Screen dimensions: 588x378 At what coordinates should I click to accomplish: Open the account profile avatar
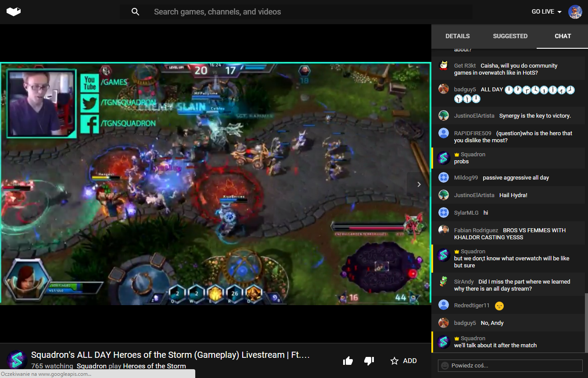coord(575,12)
